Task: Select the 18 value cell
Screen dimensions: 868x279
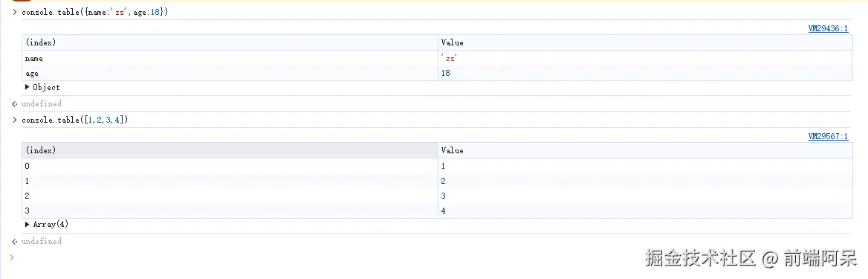Action: (x=645, y=73)
